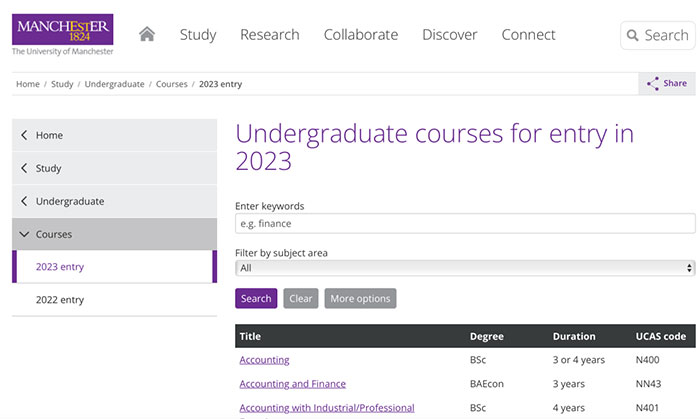Click the back chevron beside Home in sidebar
Viewport: 700px width, 419px height.
point(24,136)
